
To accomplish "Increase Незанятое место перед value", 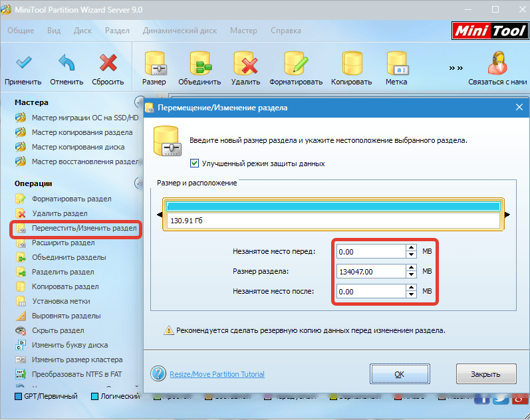I will click(411, 248).
